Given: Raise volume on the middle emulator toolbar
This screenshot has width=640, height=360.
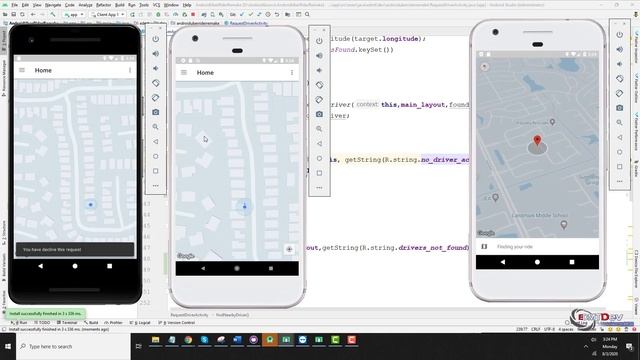Looking at the screenshot, I should (x=319, y=56).
